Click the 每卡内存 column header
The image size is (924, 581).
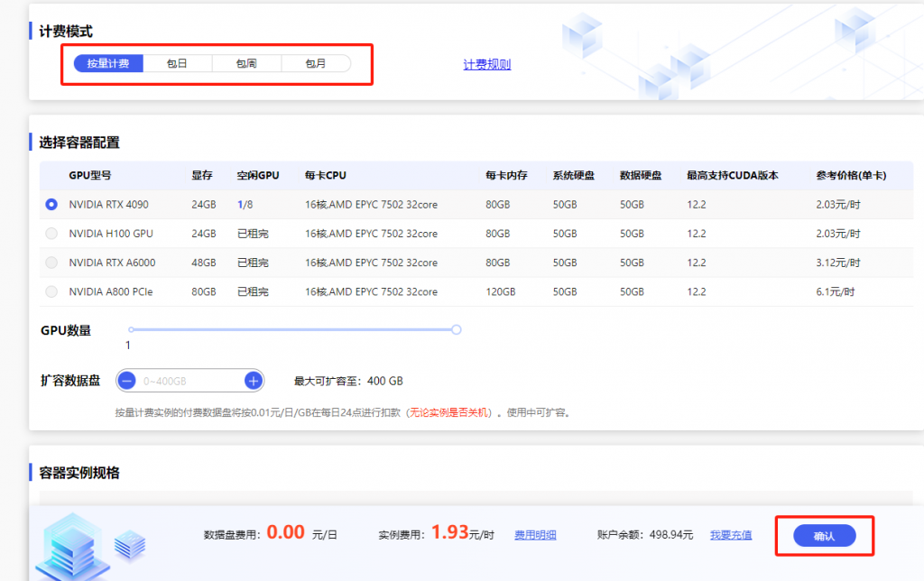coord(506,175)
